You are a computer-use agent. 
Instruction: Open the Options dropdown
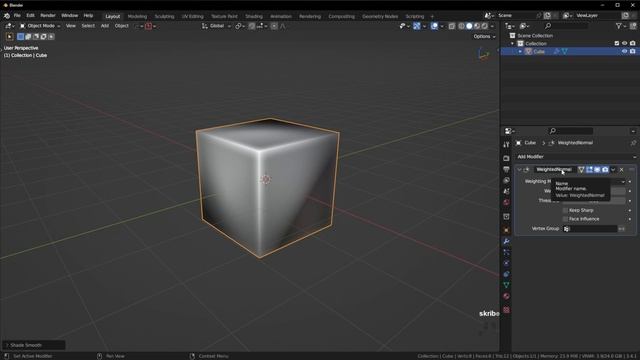[484, 37]
